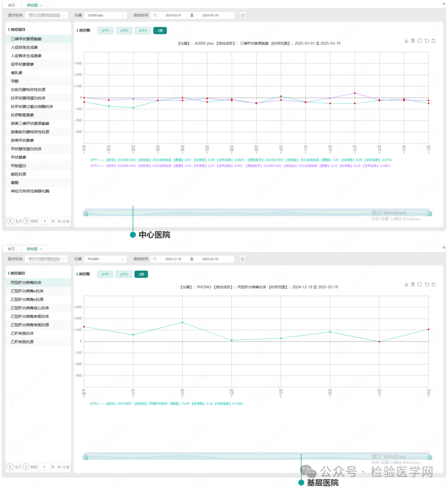Click right handle of A2000 plus zoom slider
Screen dimensions: 448x490
tap(429, 213)
